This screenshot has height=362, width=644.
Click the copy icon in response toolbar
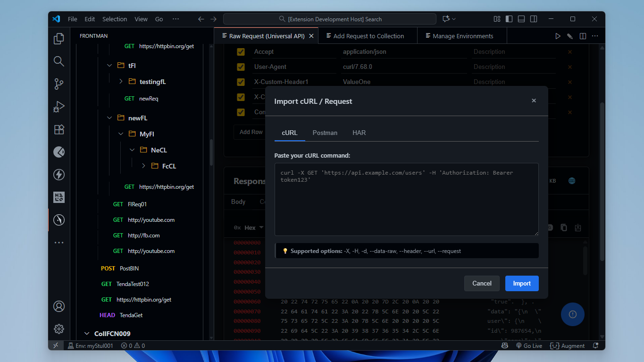pos(564,227)
